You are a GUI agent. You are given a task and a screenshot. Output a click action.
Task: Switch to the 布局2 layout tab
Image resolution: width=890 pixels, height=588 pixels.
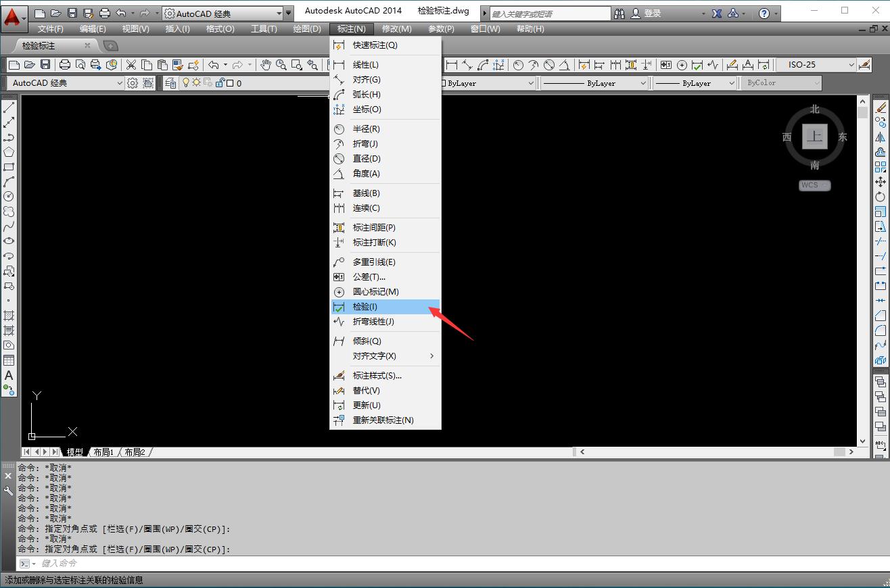pos(135,452)
